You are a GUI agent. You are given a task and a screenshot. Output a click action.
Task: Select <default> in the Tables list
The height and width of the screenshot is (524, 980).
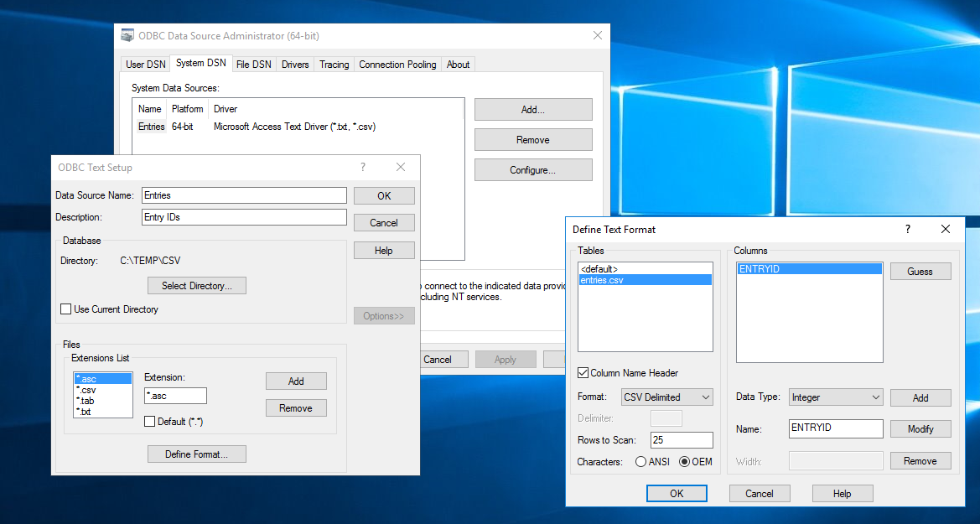point(645,269)
